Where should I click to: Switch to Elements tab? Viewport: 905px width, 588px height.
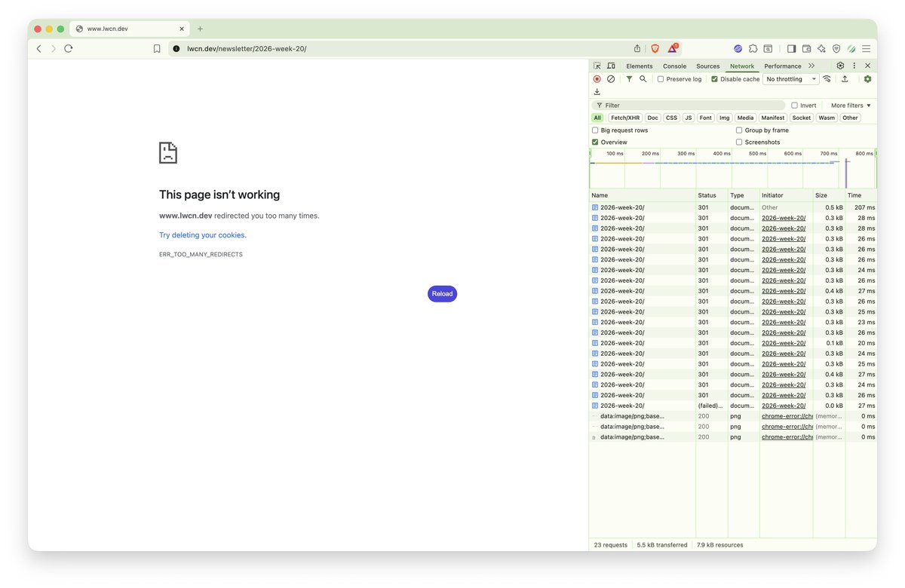(x=640, y=66)
